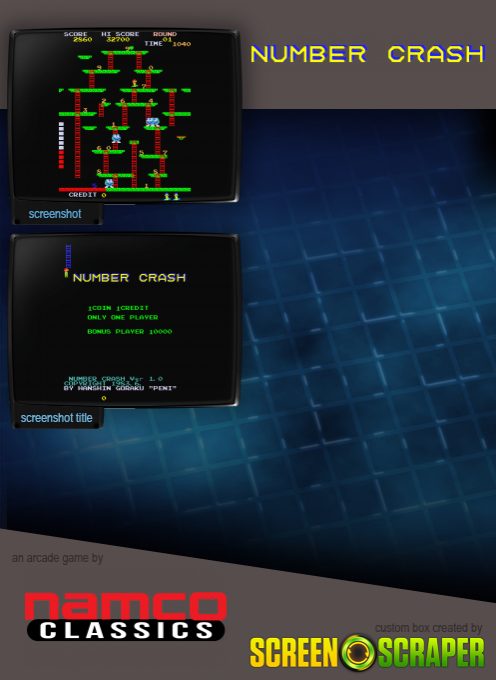The height and width of the screenshot is (680, 496).
Task: Click 'ONLY ONE PLAYER' text in title screen
Action: [123, 317]
